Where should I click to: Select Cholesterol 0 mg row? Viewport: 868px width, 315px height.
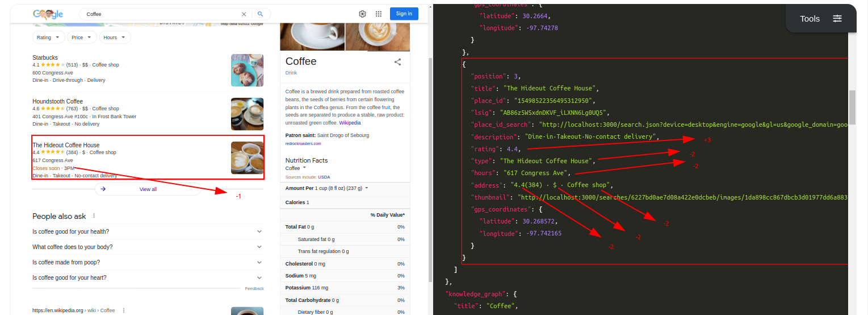[345, 264]
